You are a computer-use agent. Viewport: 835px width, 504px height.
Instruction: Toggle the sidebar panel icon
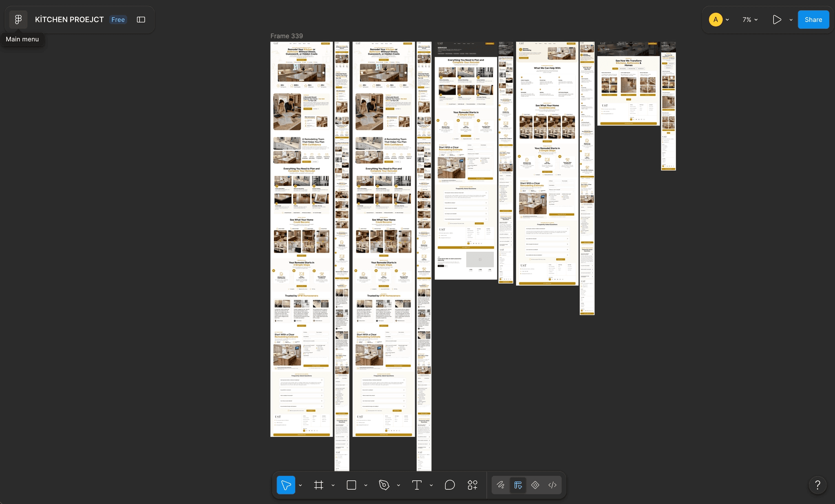pyautogui.click(x=141, y=20)
